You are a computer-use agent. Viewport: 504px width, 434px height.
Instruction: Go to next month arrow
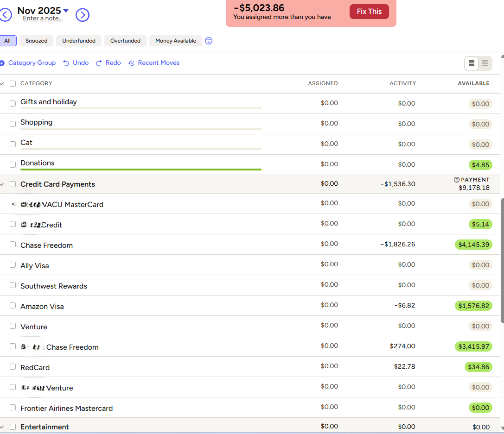coord(83,15)
